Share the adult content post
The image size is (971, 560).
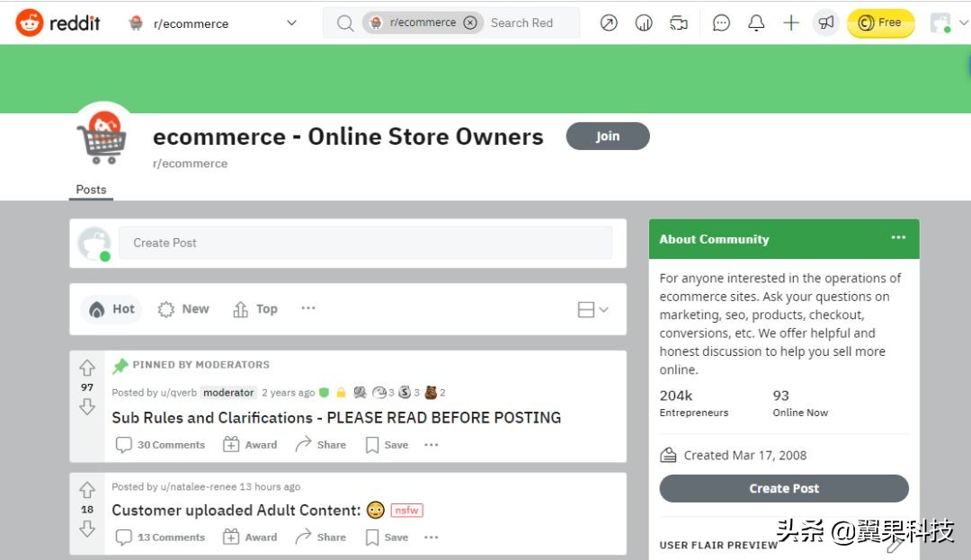click(321, 538)
